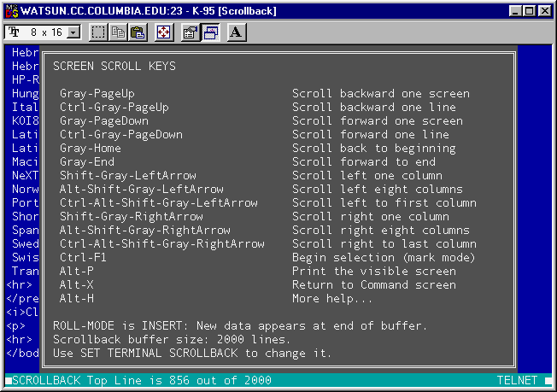
Task: Click the 'KOI8' line behind the help box
Action: 26,121
